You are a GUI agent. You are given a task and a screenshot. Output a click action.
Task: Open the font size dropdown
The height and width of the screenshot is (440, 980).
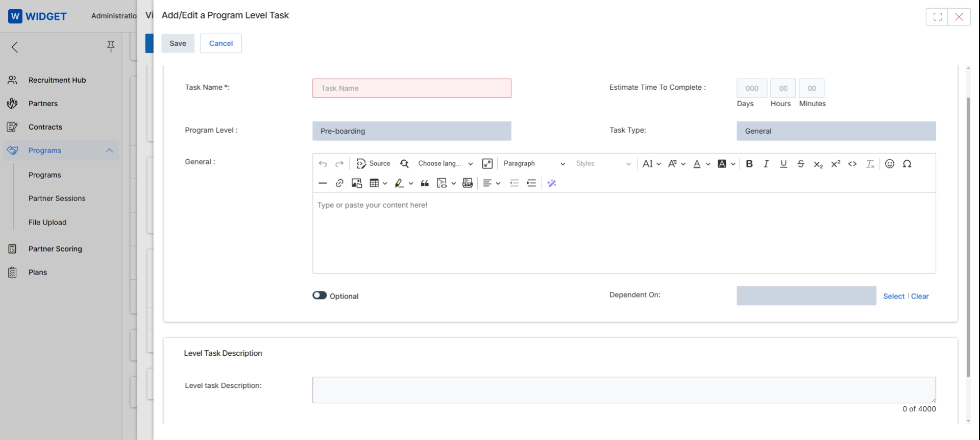652,164
